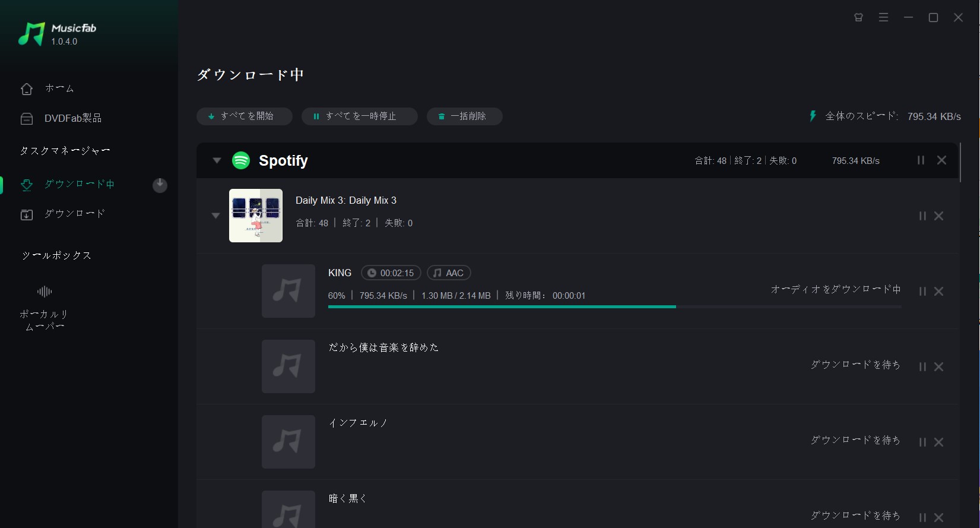The image size is (980, 528).
Task: Click the Daily Mix 3: Daily Mix 3 title
Action: (346, 201)
